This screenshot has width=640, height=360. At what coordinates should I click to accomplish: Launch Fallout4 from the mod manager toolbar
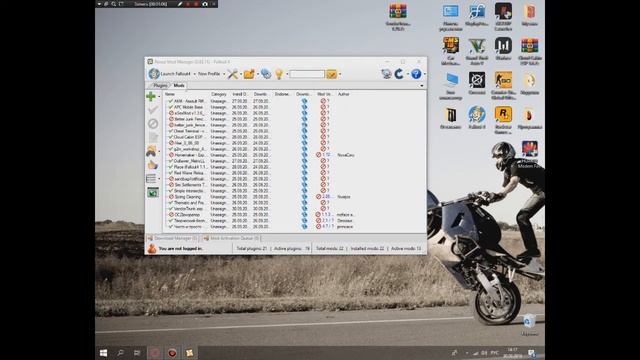(170, 74)
